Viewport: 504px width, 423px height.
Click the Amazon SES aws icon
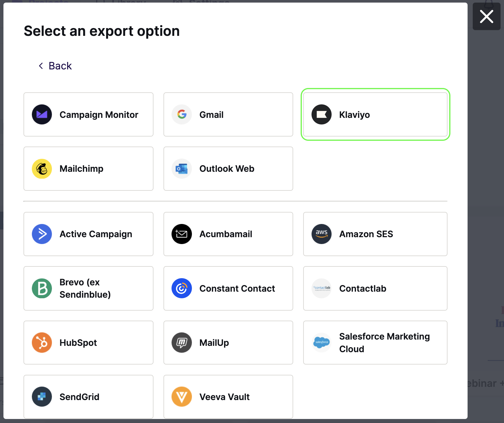point(322,234)
